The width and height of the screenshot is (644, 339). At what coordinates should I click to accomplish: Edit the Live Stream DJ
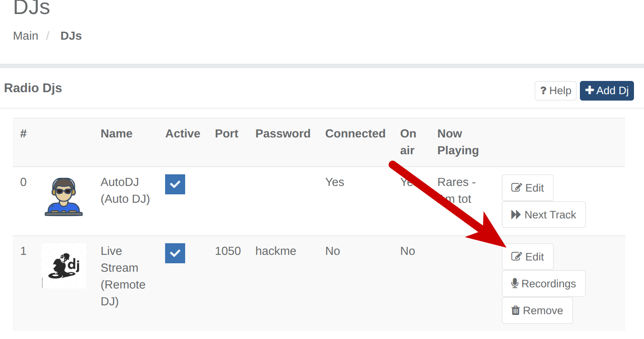coord(527,257)
